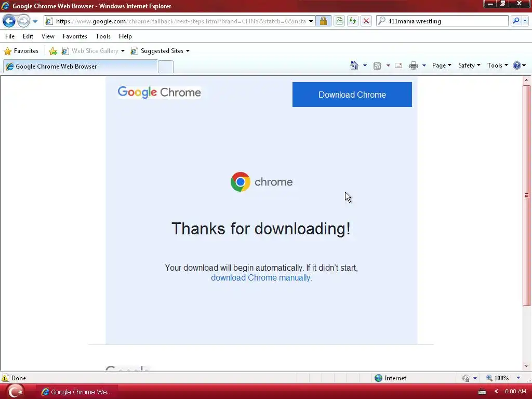Expand the Feeds dropdown arrow

388,65
